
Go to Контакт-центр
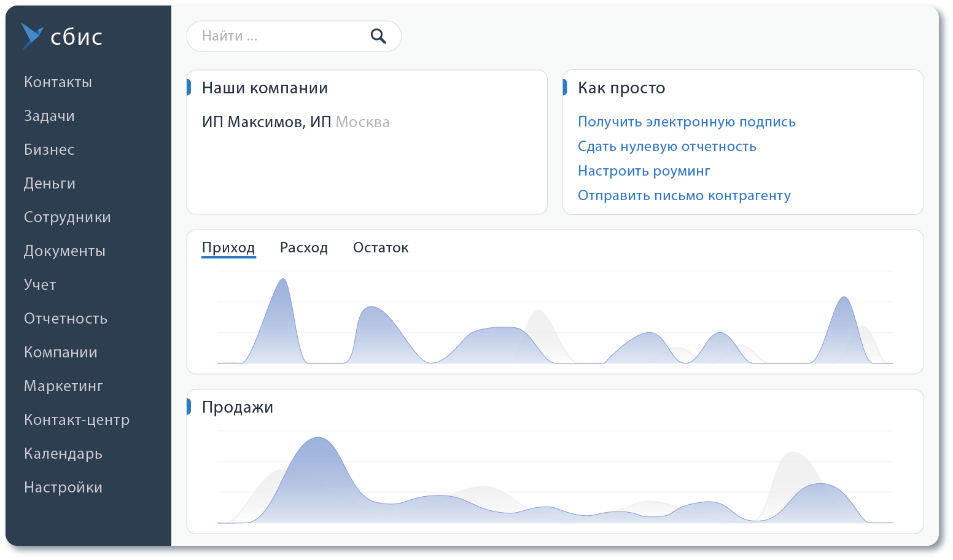tap(77, 420)
